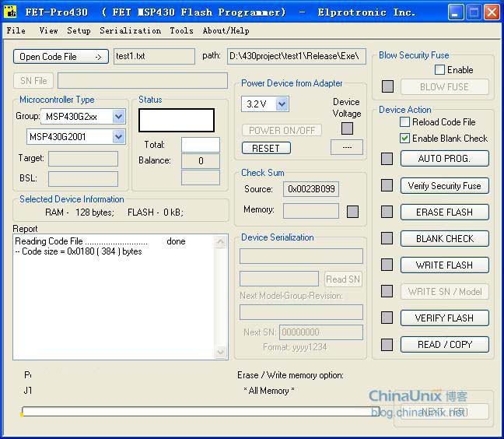Click the VERIFY FLASH button
This screenshot has height=439, width=504.
tap(445, 318)
